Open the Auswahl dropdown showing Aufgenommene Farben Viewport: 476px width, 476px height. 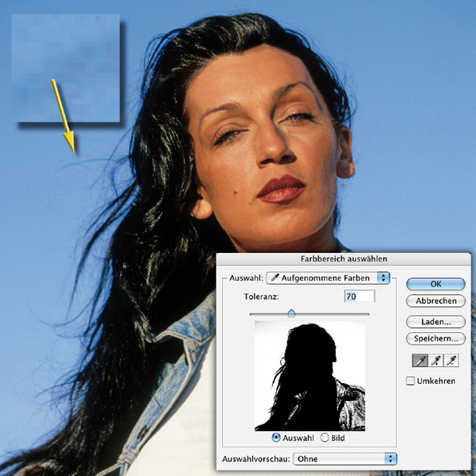tap(328, 278)
